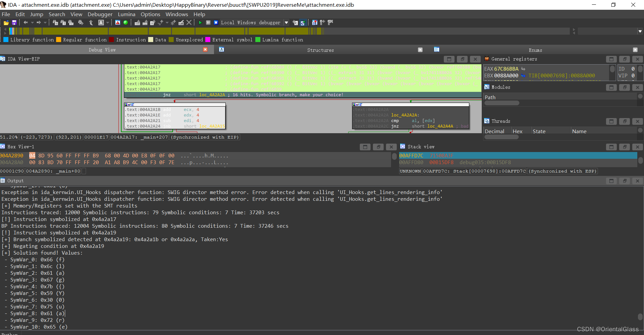
Task: Open the Jump menu
Action: point(37,14)
